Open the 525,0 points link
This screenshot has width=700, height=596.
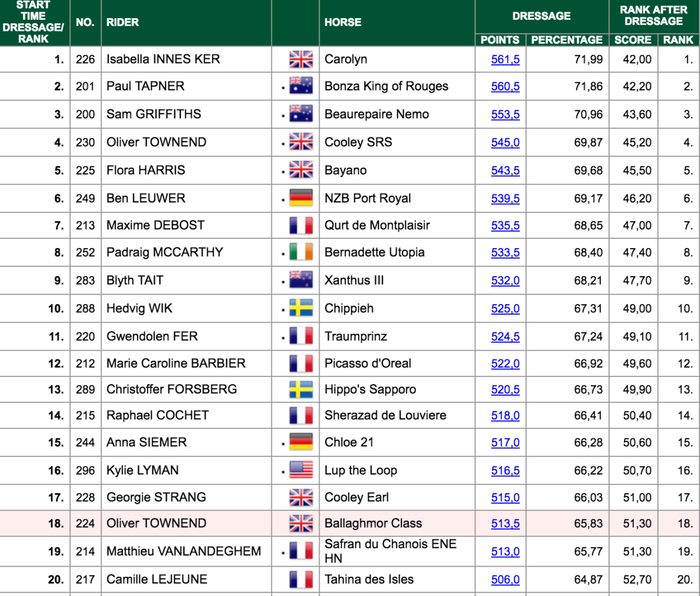pos(505,309)
